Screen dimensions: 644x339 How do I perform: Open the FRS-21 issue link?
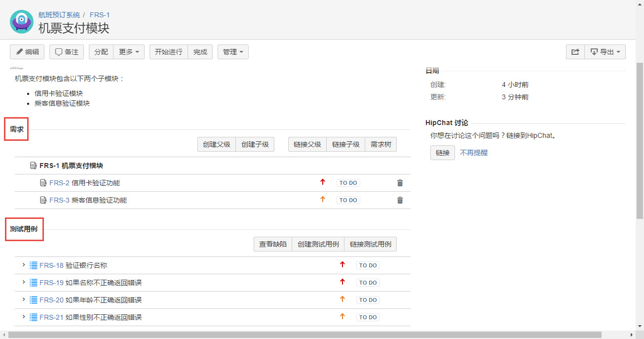point(51,317)
